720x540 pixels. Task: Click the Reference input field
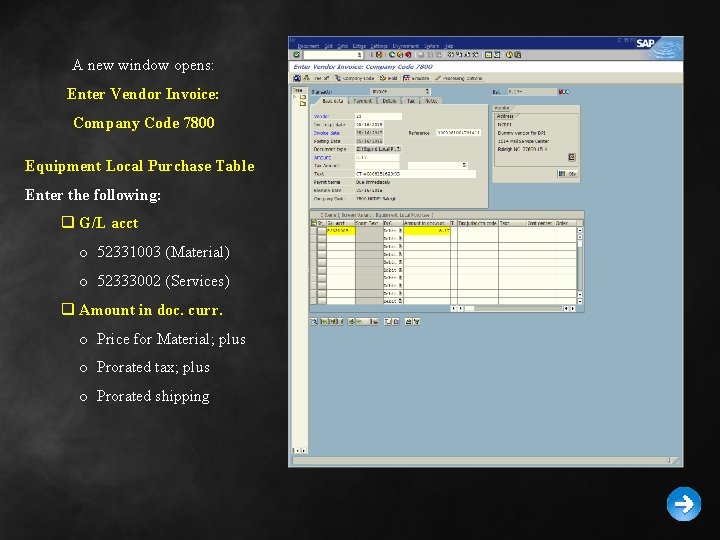458,133
